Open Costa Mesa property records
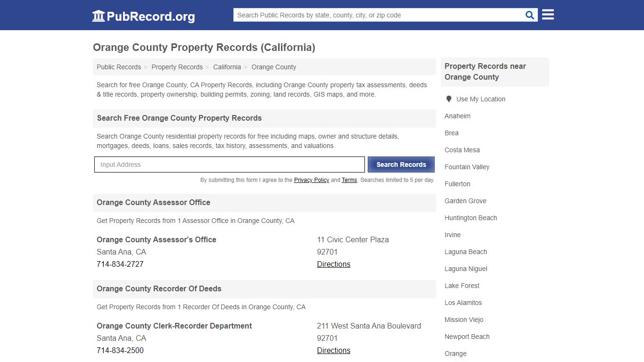This screenshot has width=644, height=362. (x=462, y=150)
